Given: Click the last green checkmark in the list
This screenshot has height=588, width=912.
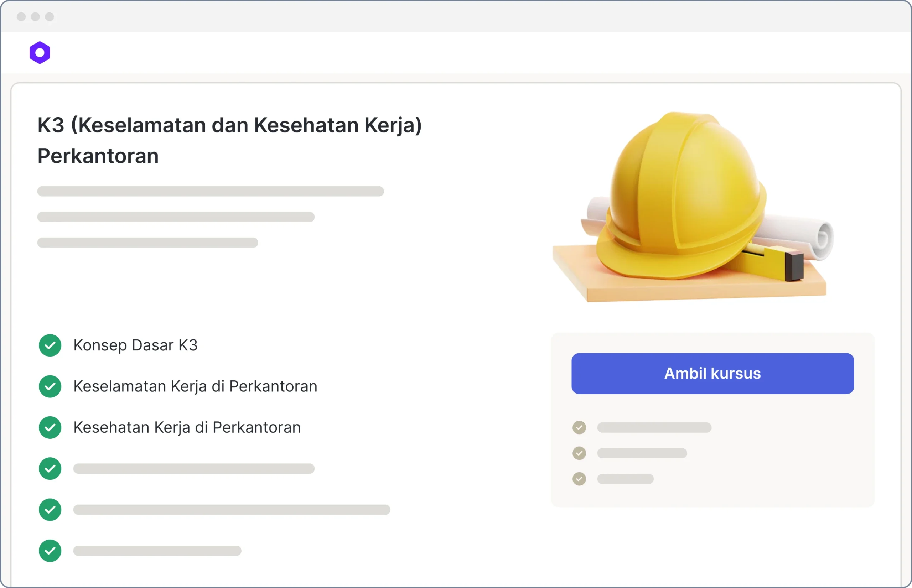Looking at the screenshot, I should (x=50, y=551).
